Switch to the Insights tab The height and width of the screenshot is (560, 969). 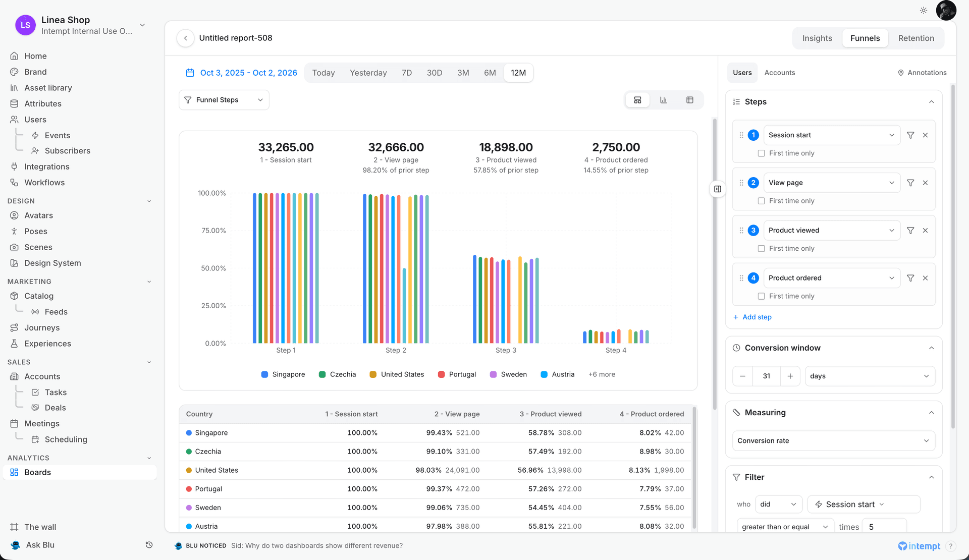coord(817,38)
